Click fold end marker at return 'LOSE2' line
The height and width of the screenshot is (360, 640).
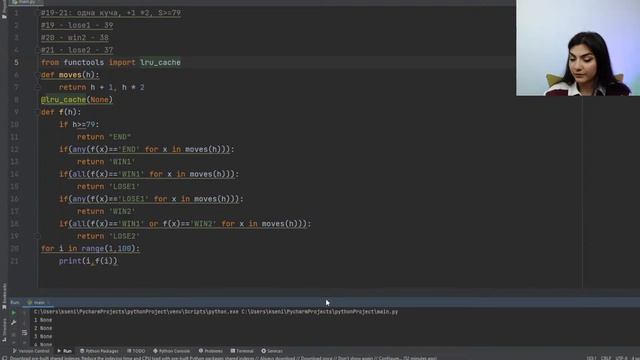tap(37, 236)
